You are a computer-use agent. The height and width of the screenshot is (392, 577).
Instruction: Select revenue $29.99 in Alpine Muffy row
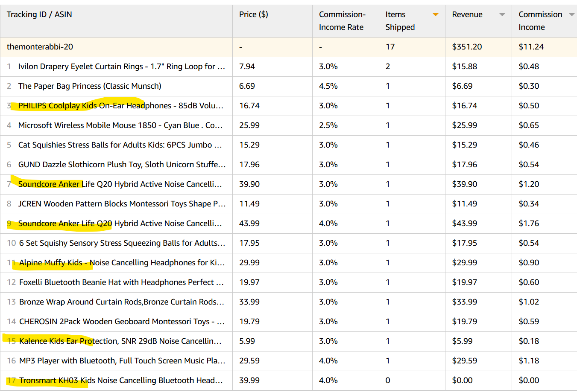point(465,263)
